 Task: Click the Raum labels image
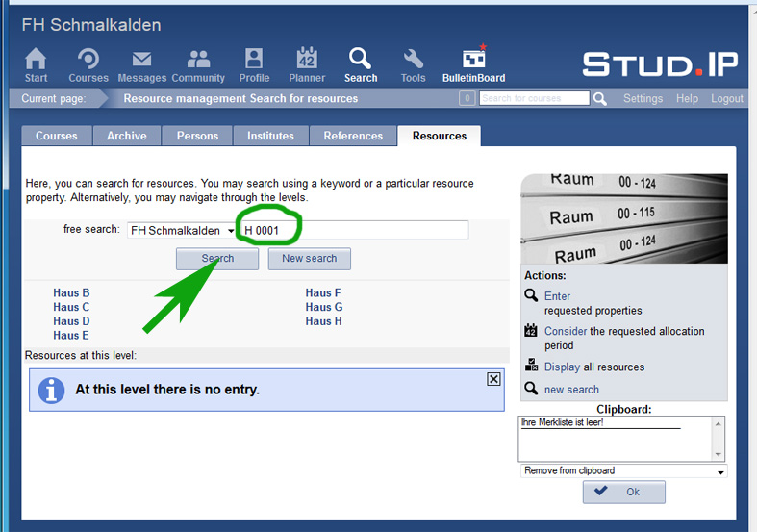623,218
